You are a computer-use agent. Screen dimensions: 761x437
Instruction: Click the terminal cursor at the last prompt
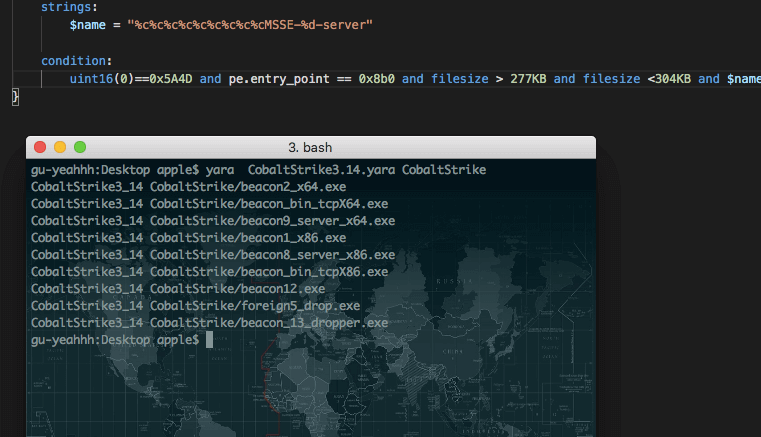pos(210,340)
